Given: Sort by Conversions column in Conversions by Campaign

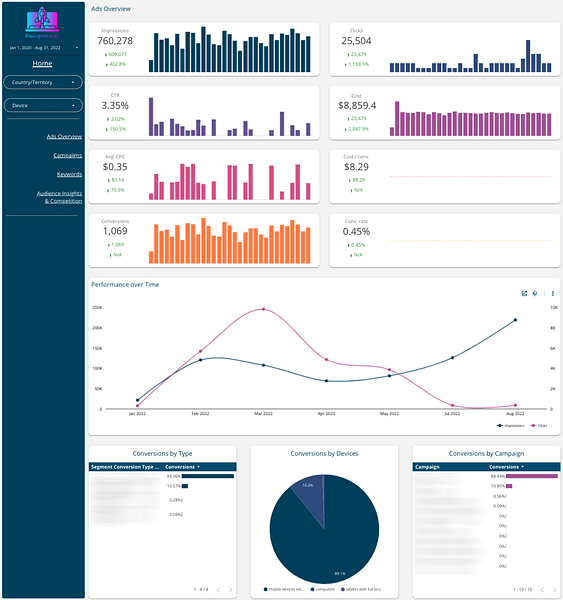Looking at the screenshot, I should click(x=506, y=467).
